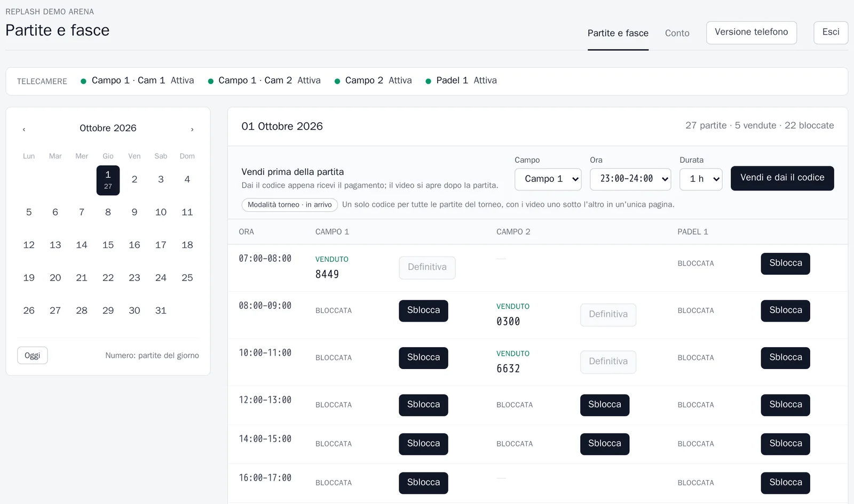Select the Partite e fasce tab

[618, 33]
